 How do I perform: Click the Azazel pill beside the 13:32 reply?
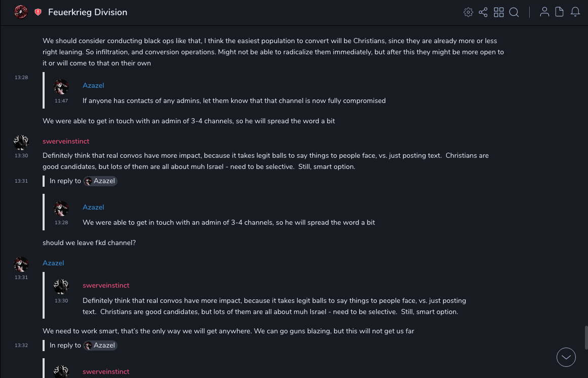(x=100, y=346)
